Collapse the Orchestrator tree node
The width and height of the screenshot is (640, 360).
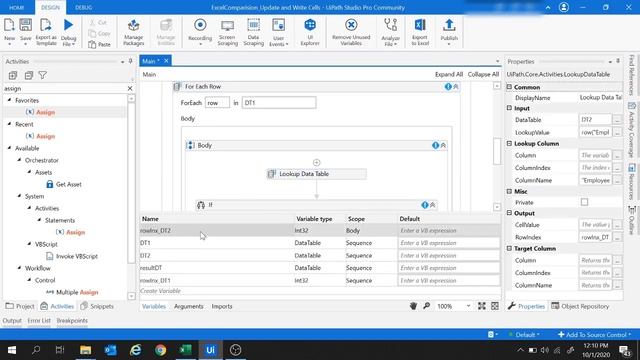pyautogui.click(x=19, y=160)
